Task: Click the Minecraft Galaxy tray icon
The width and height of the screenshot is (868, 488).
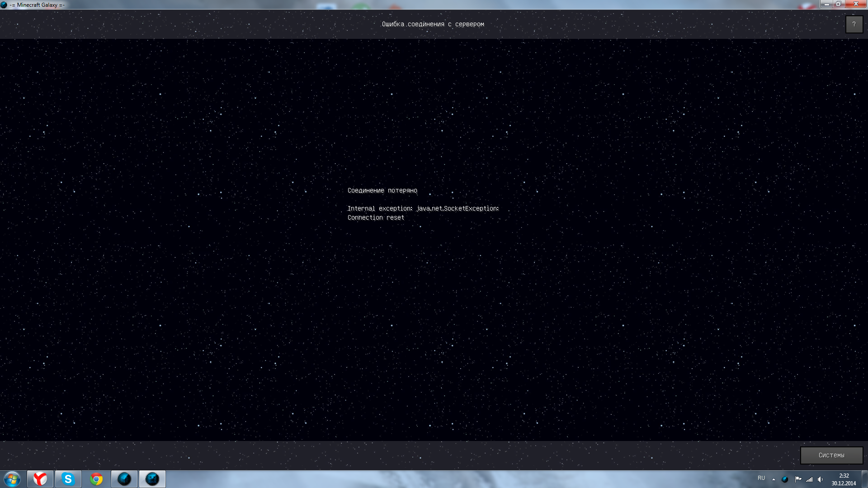Action: coord(785,479)
